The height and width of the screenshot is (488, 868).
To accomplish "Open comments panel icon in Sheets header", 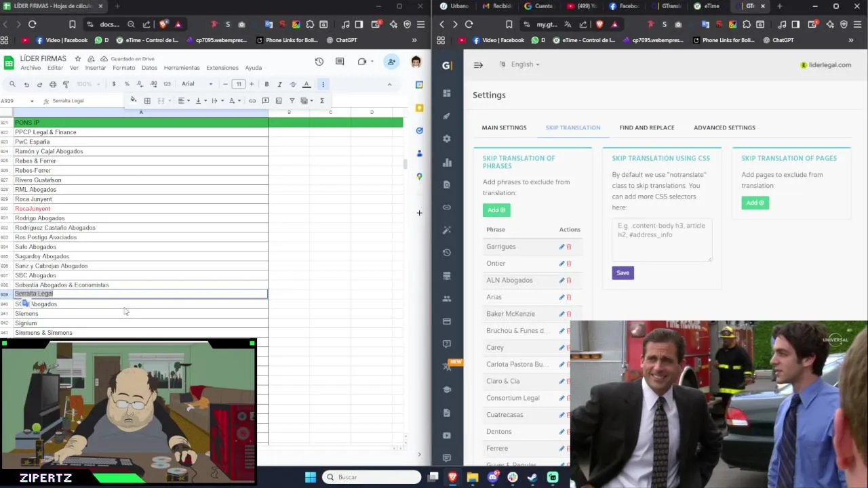I will pos(340,62).
